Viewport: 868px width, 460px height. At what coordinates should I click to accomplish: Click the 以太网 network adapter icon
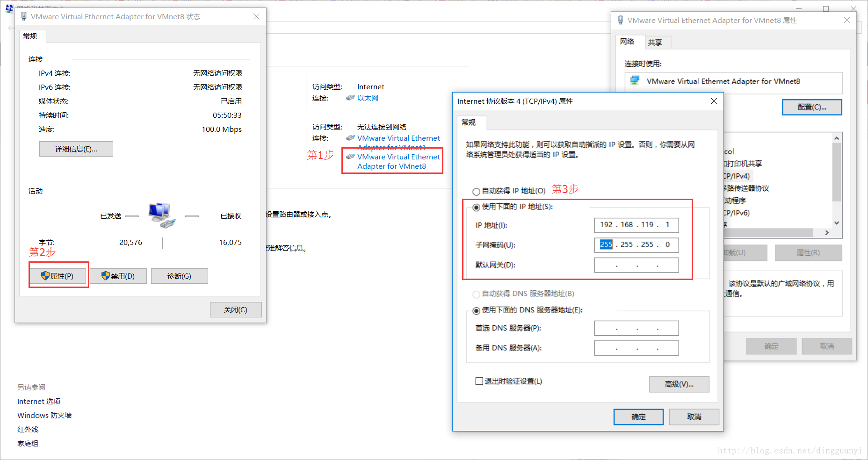pos(350,98)
